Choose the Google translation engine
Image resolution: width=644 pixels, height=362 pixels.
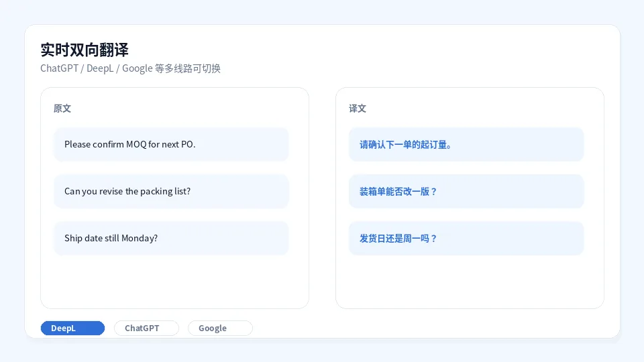pos(220,328)
